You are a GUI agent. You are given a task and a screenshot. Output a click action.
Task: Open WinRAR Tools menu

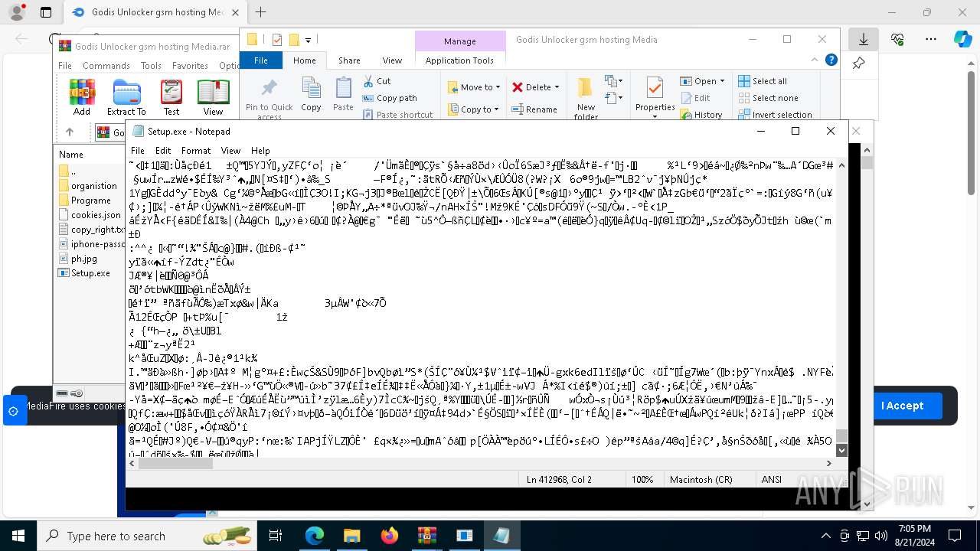[151, 66]
